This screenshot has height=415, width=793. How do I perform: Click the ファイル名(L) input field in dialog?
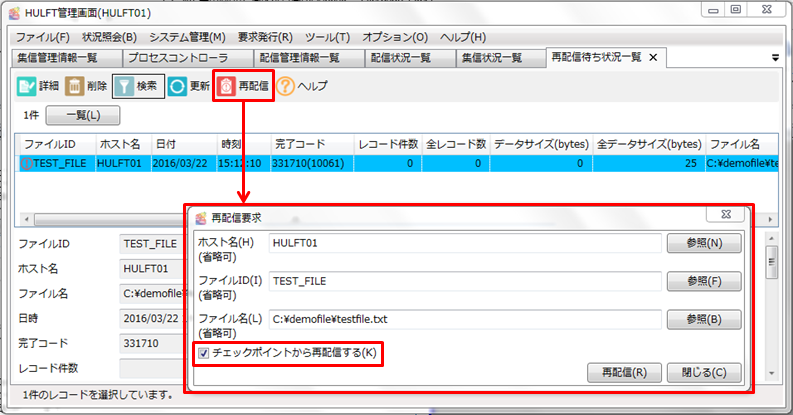click(465, 319)
